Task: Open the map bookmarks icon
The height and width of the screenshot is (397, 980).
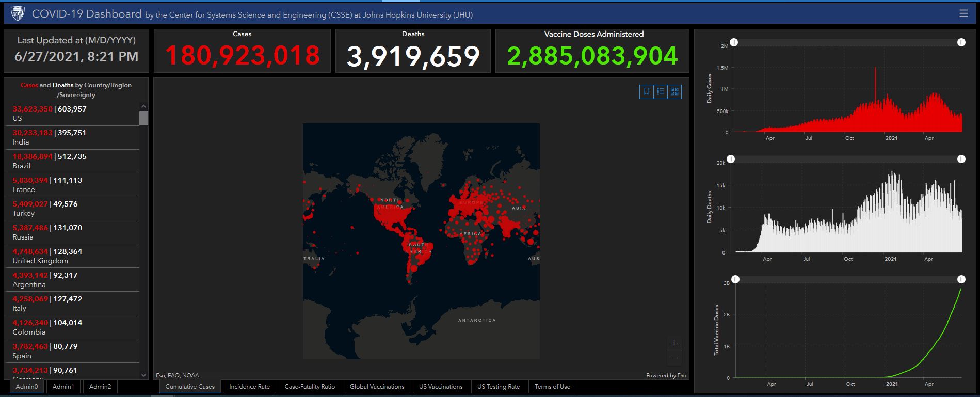Action: pos(646,92)
